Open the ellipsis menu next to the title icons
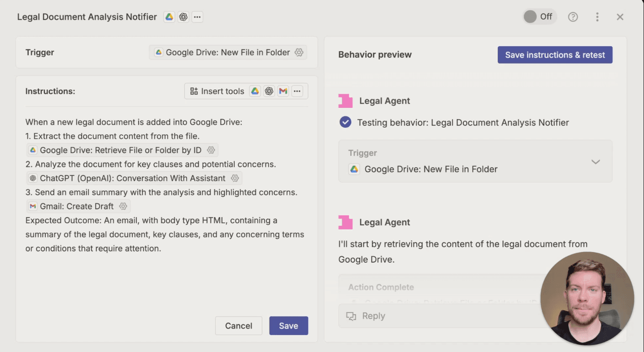The height and width of the screenshot is (352, 644). click(197, 17)
